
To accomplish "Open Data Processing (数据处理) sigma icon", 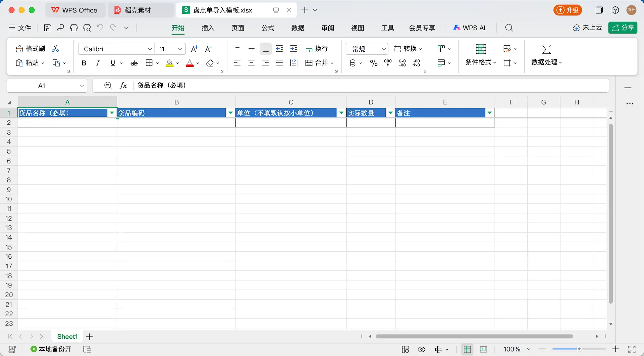I will (547, 49).
